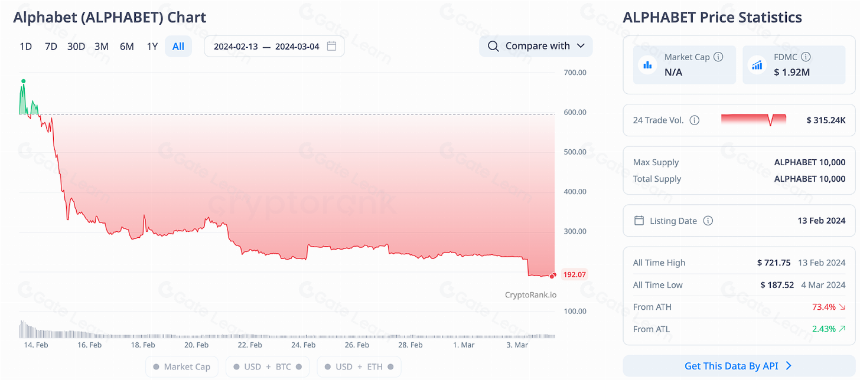This screenshot has width=860, height=380.
Task: Click the 24 Trade Vol. red sparkline
Action: coord(754,120)
